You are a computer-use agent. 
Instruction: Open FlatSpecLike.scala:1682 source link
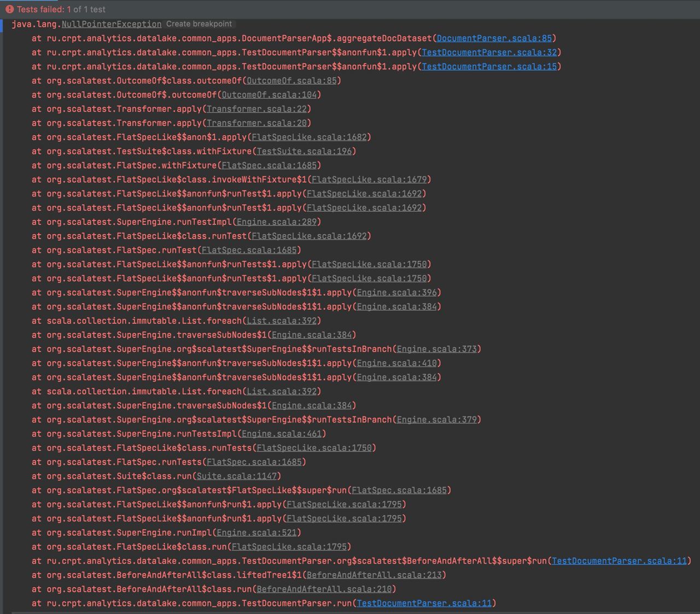(x=309, y=137)
